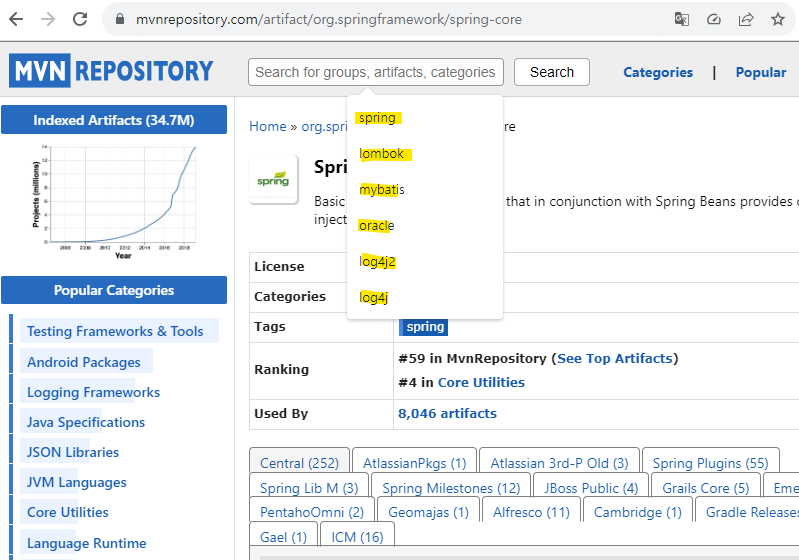Viewport: 799px width, 560px height.
Task: Click the Spring logo thumbnail
Action: (273, 179)
